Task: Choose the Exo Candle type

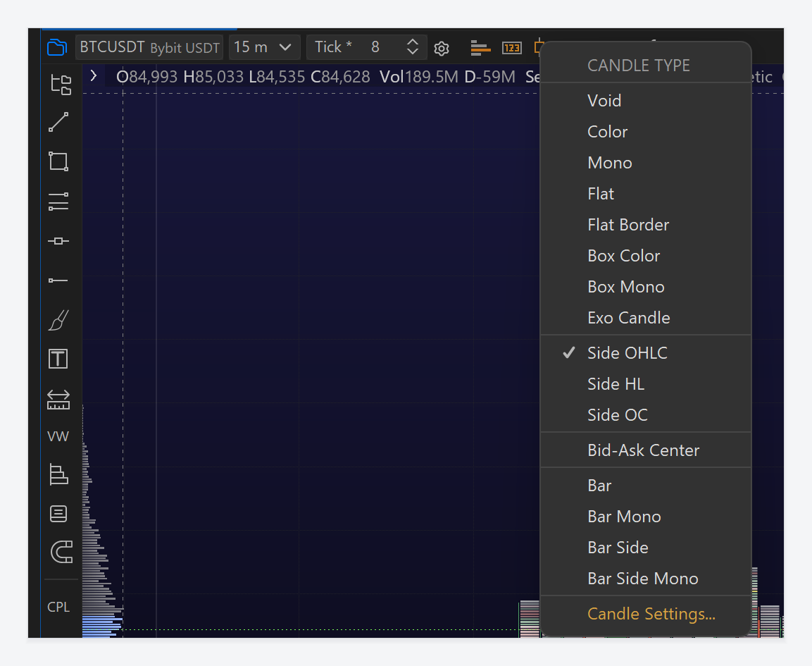Action: [646, 318]
